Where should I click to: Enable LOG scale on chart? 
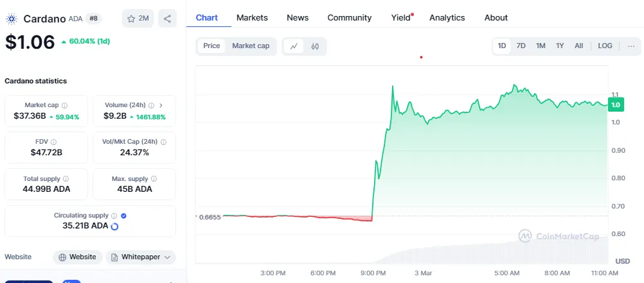605,46
